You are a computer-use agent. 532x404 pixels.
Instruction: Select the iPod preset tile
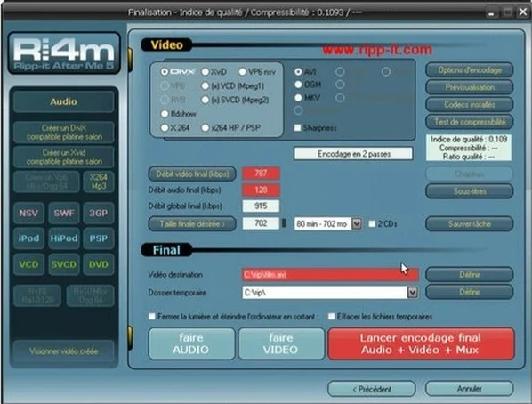28,238
